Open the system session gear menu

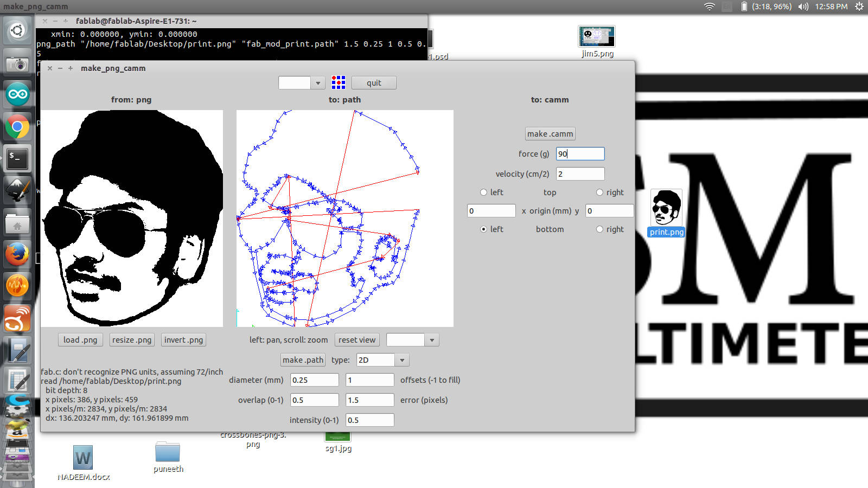859,7
